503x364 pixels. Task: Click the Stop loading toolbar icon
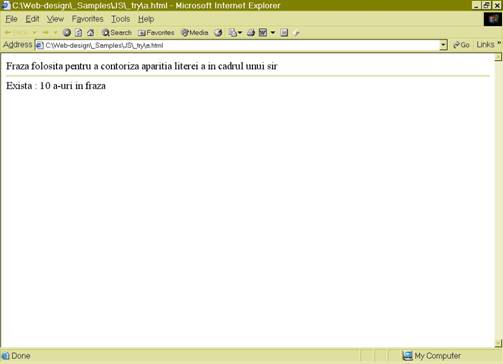click(x=67, y=33)
